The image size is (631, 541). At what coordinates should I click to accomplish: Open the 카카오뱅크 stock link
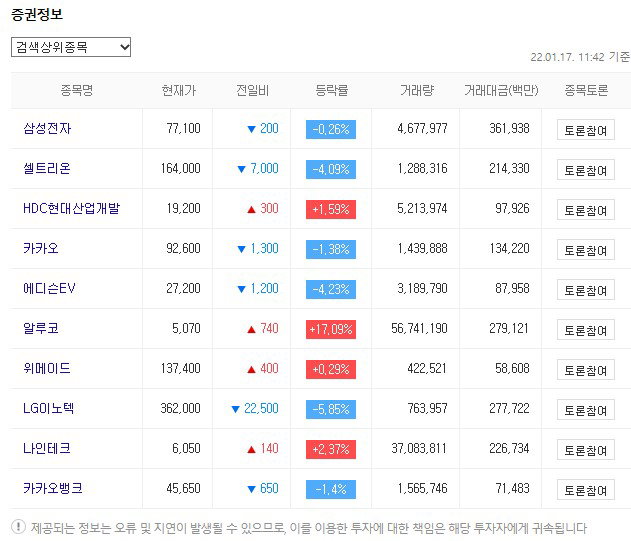coord(53,488)
